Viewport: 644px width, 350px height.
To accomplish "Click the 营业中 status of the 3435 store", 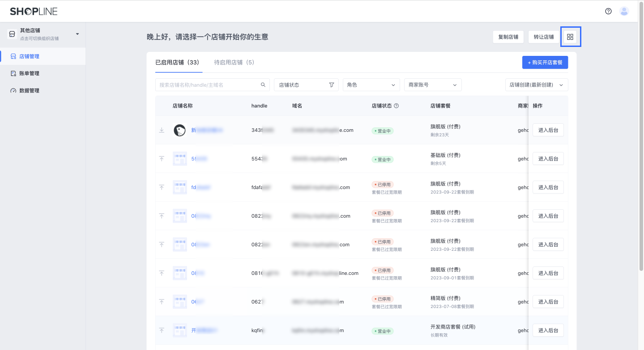I will [383, 131].
